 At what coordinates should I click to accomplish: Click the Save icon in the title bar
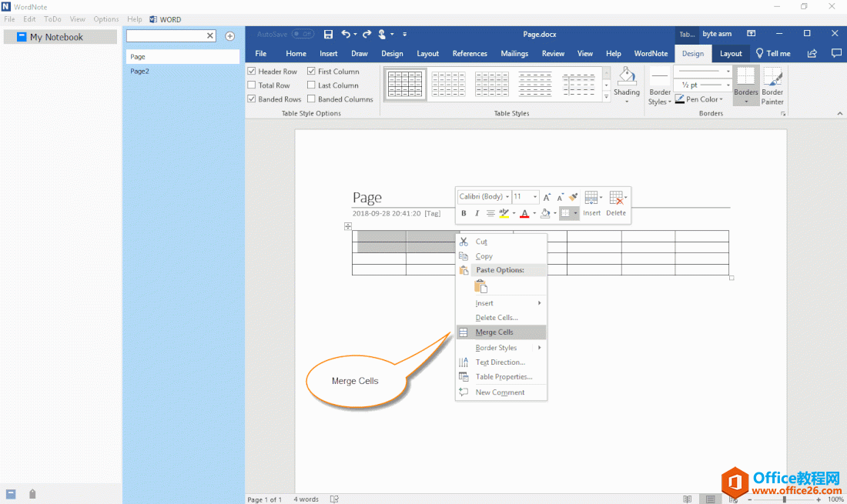(329, 34)
